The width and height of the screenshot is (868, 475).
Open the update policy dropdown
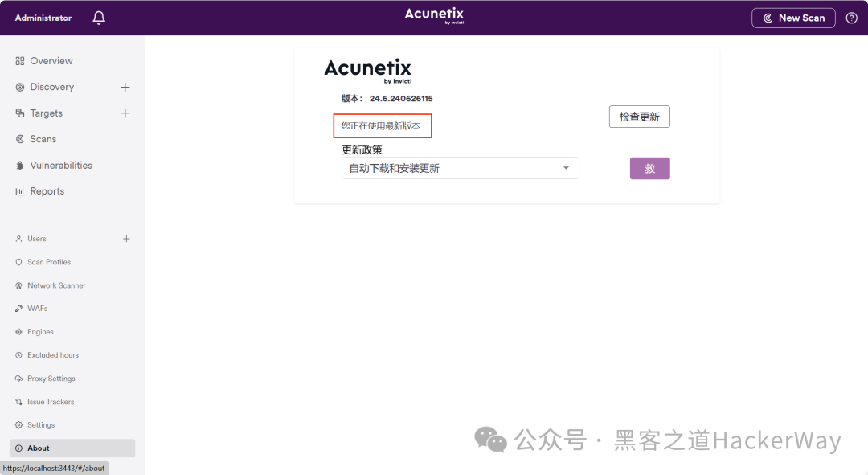click(460, 168)
